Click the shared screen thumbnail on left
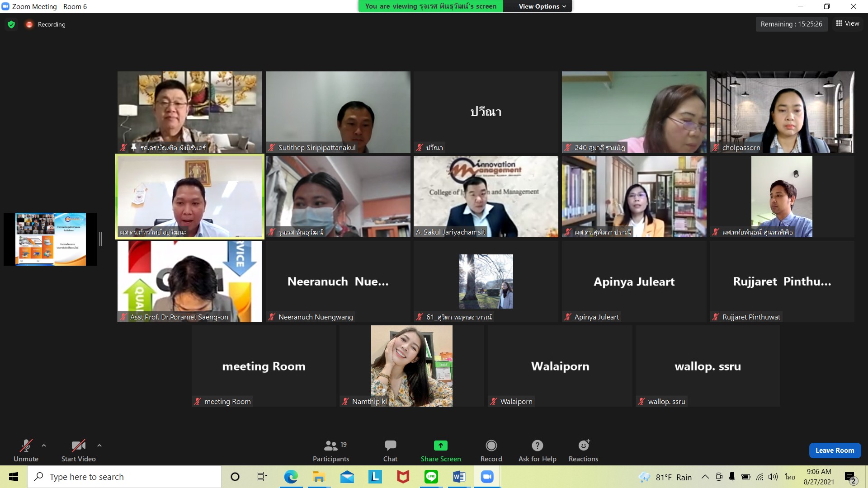 coord(50,239)
